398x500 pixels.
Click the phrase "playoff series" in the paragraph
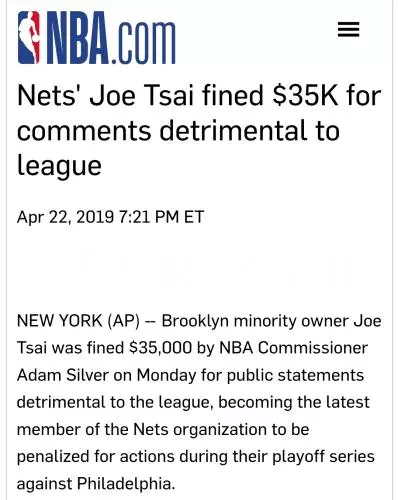tap(323, 457)
